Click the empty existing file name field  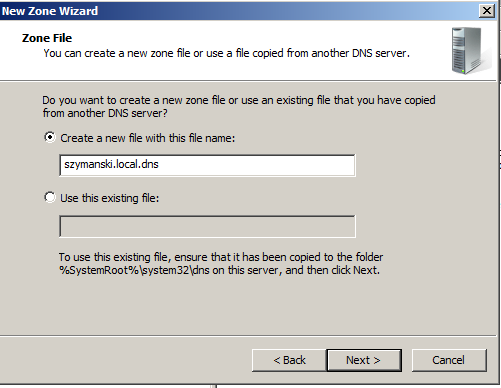[207, 226]
